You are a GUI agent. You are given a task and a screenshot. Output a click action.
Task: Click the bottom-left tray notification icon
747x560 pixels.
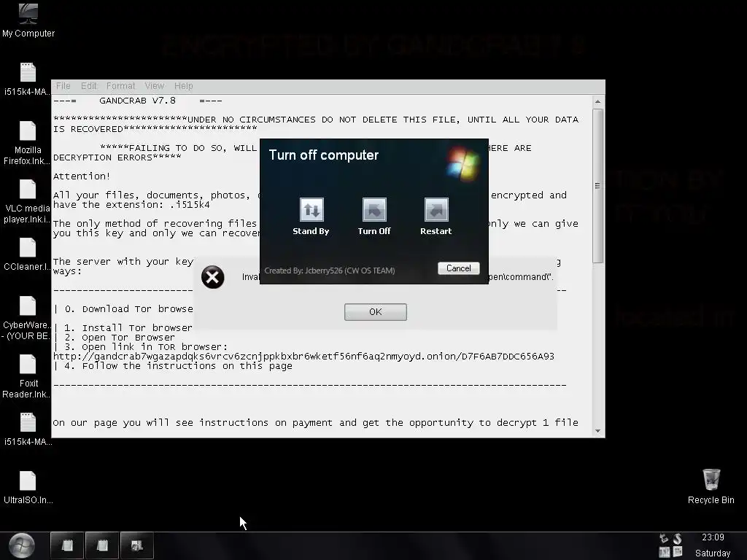[x=664, y=553]
